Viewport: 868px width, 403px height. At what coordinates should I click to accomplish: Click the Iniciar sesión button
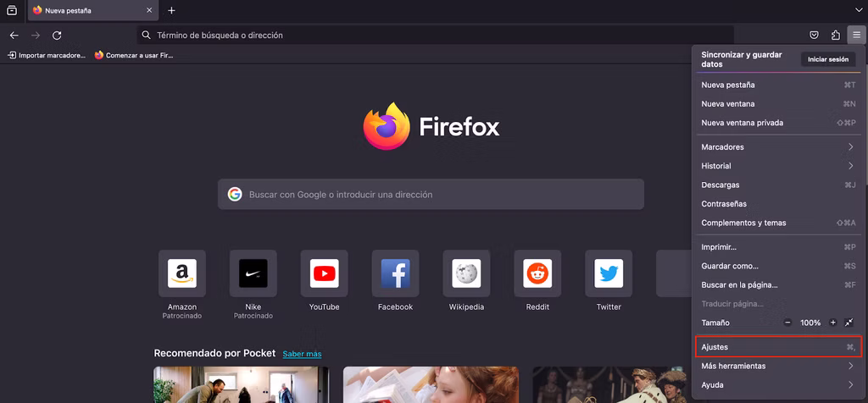[x=827, y=59]
